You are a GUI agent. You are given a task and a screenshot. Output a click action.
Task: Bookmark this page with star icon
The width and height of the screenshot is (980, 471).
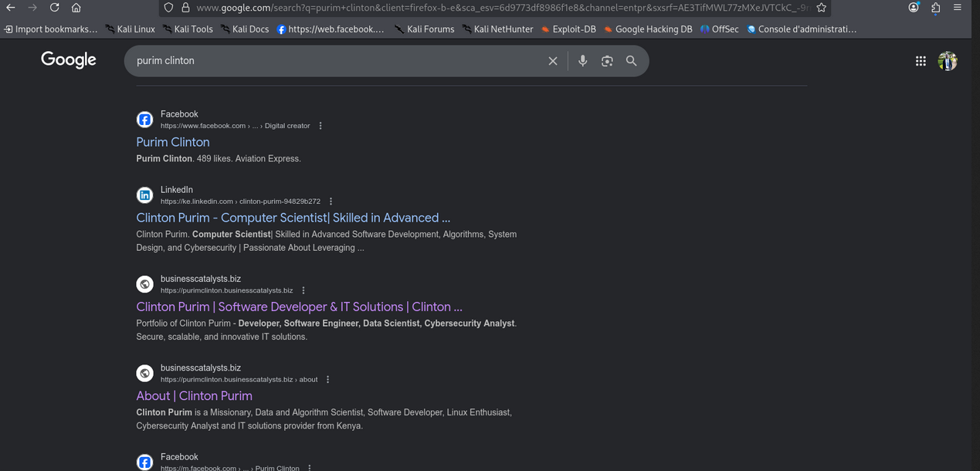[822, 8]
